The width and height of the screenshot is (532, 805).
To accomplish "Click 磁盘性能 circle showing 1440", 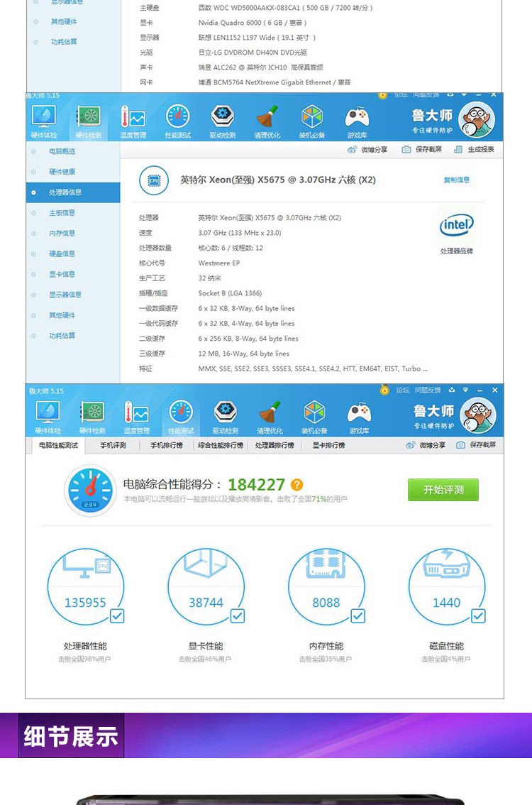I will (x=447, y=587).
